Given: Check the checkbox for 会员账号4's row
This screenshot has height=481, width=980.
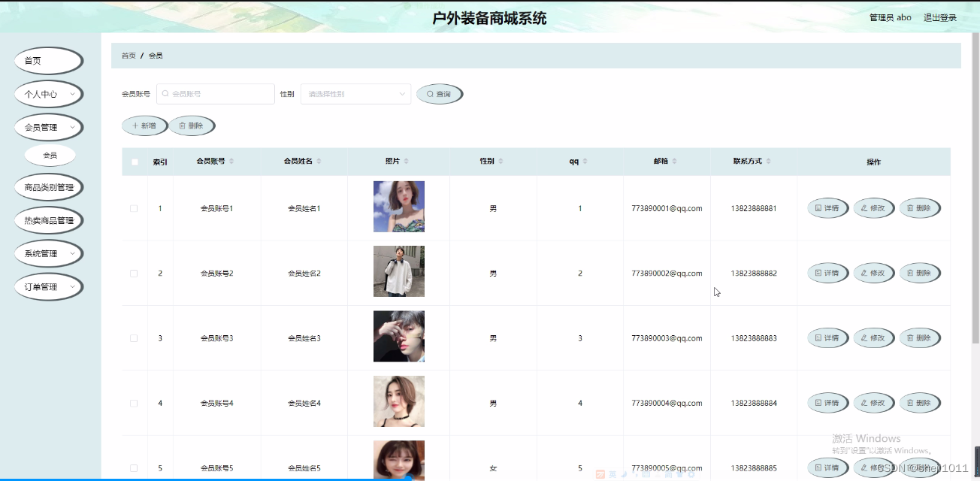Looking at the screenshot, I should click(x=133, y=403).
